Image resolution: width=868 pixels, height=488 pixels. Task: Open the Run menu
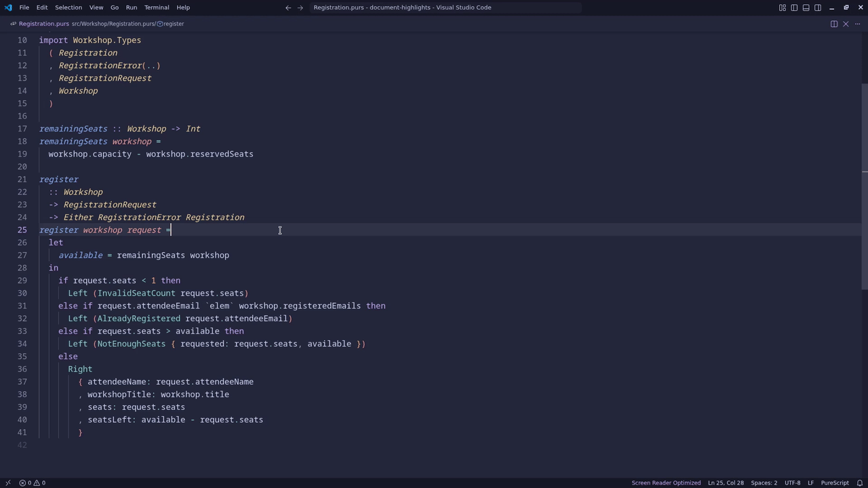[x=132, y=7]
